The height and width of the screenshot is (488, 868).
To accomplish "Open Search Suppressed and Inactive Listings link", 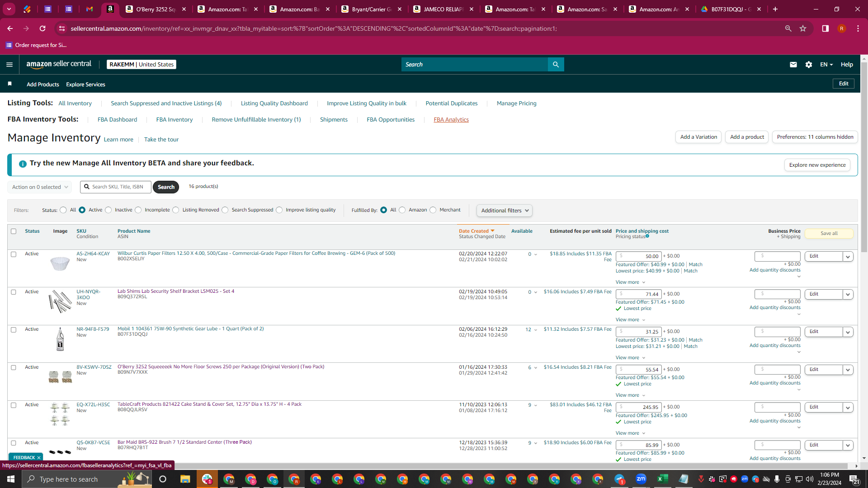I will coord(166,103).
